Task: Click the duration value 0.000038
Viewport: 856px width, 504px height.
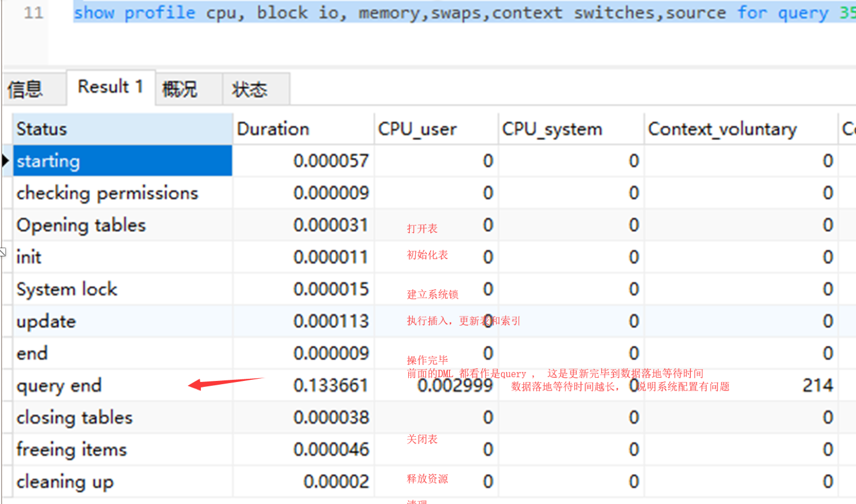Action: 331,417
